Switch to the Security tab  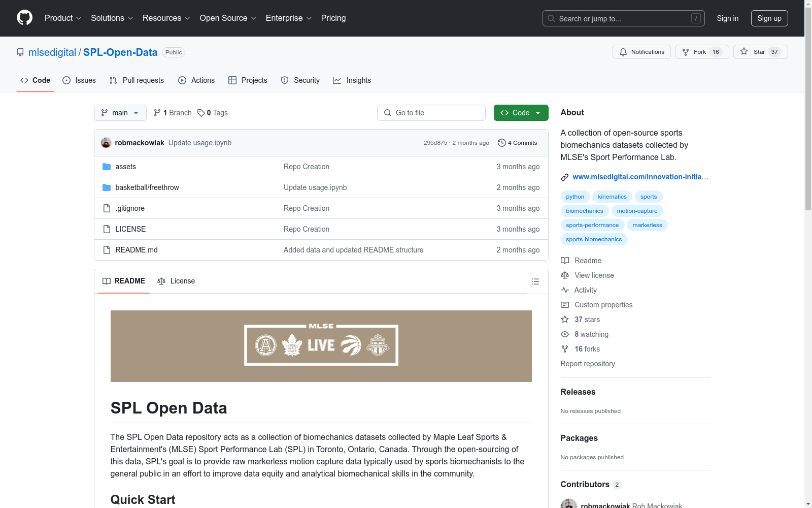click(300, 80)
